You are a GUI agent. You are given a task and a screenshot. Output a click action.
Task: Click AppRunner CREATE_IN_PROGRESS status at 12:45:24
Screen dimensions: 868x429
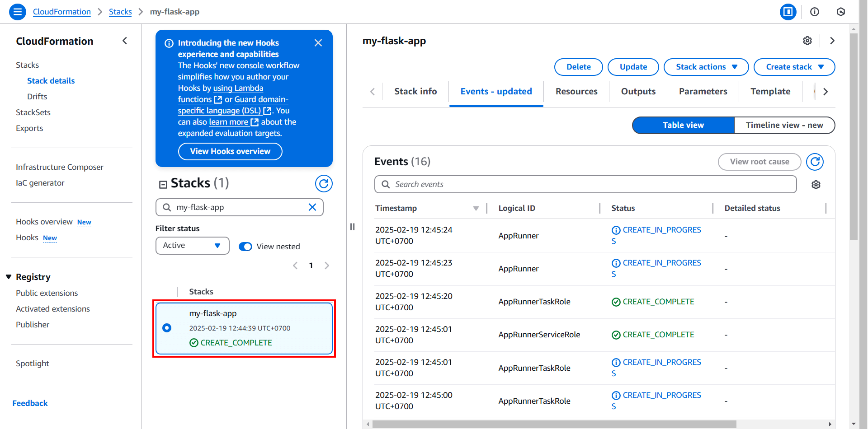[x=656, y=235]
